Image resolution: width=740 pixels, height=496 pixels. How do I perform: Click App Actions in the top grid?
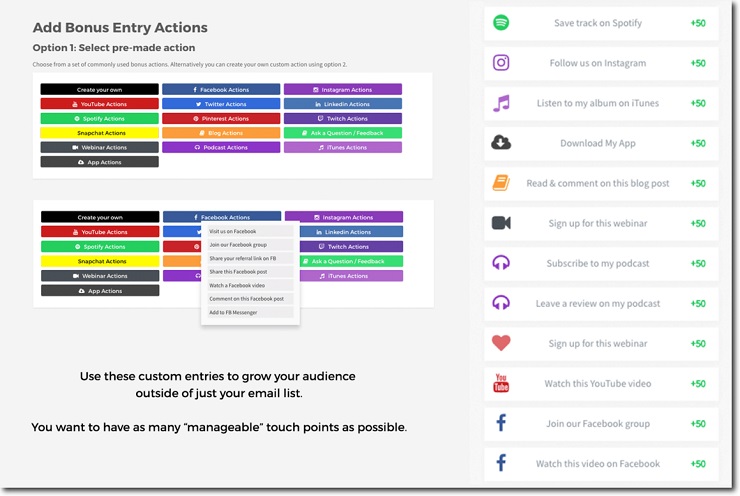point(99,162)
